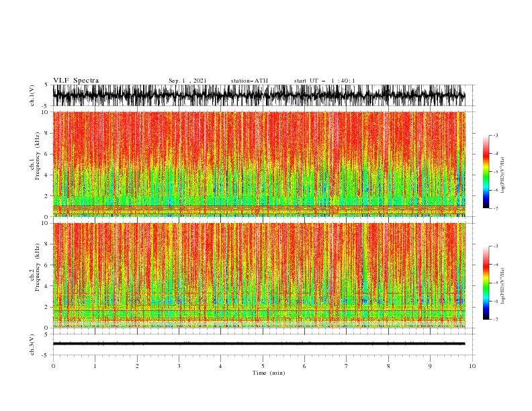Click the "VLF Spectra" title text
The width and height of the screenshot is (532, 411).
tap(76, 81)
